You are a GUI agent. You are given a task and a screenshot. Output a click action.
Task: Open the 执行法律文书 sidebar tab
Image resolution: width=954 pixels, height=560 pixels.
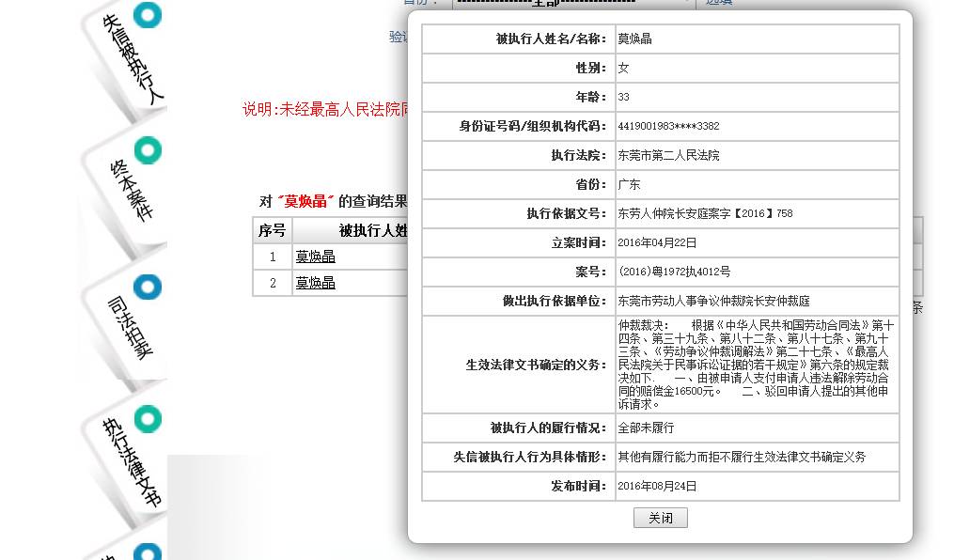coord(131,462)
